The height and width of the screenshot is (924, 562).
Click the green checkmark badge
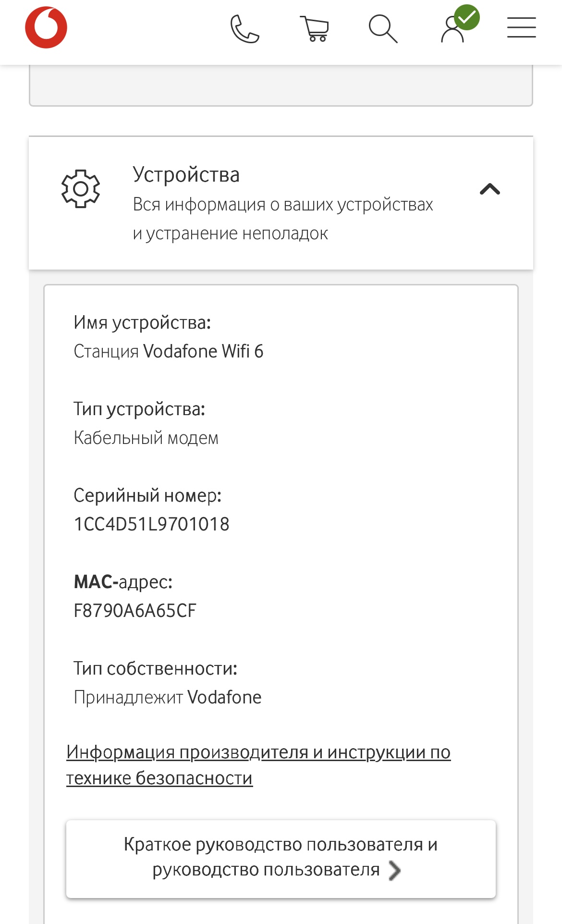pos(467,17)
